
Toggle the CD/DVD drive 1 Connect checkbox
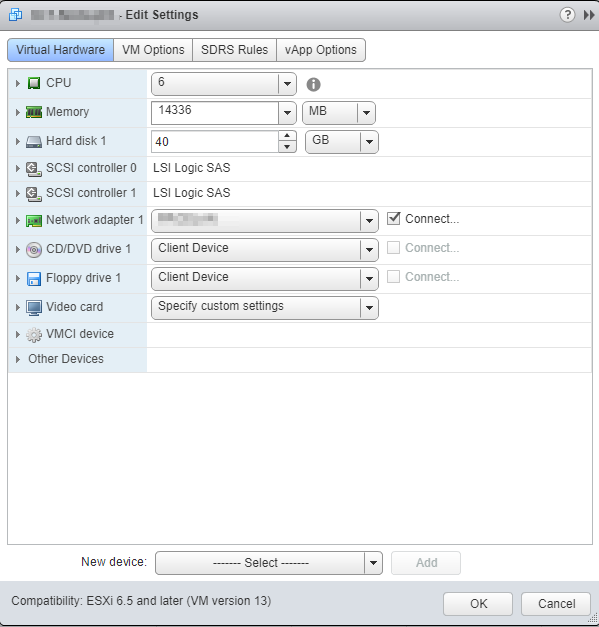tap(393, 248)
